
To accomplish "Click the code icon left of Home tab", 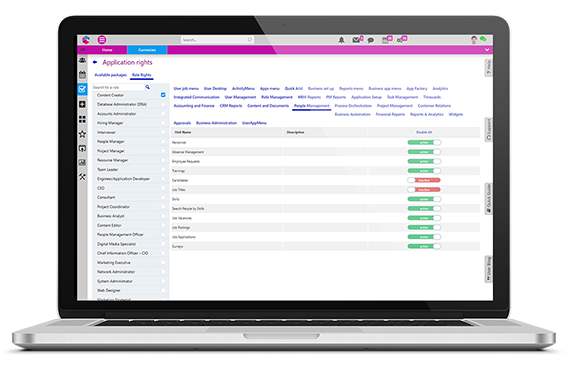I will [83, 50].
